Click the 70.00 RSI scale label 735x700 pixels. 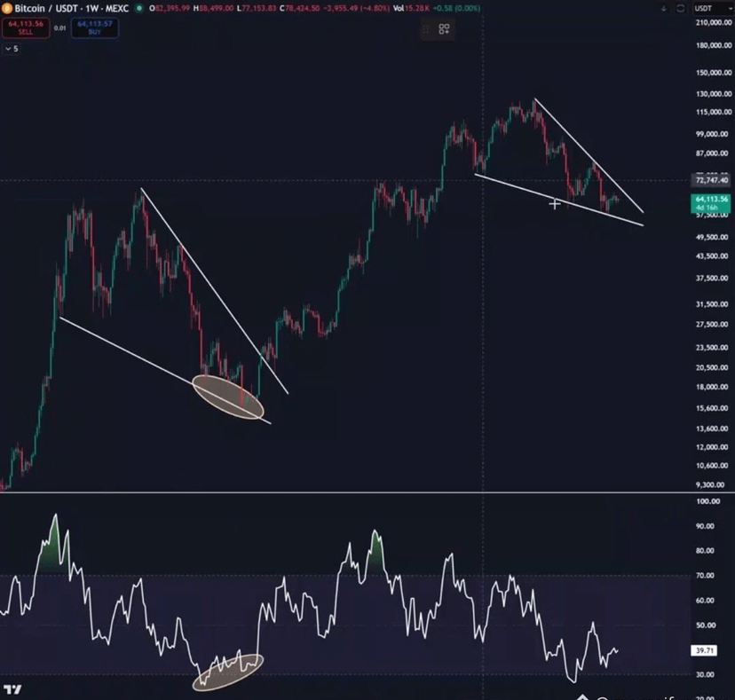705,576
